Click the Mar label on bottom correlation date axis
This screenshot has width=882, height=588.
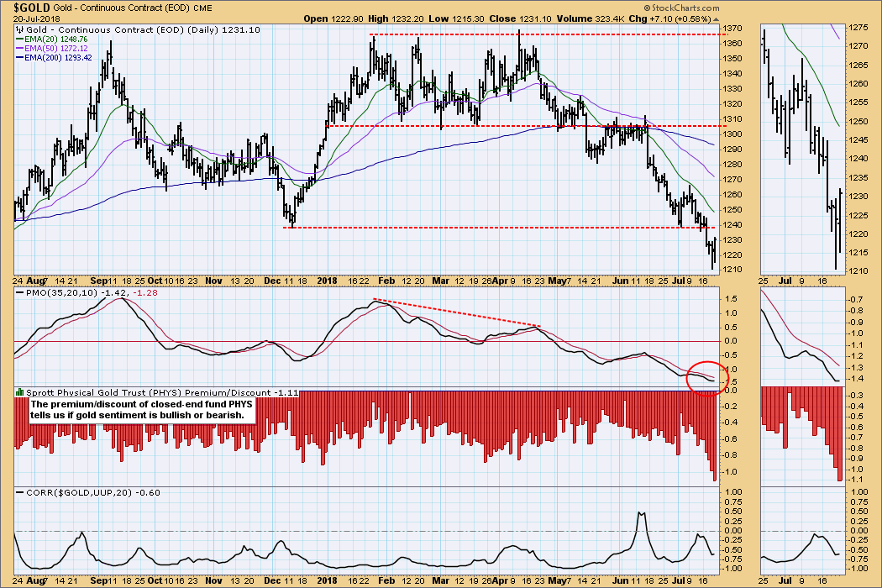click(x=440, y=580)
